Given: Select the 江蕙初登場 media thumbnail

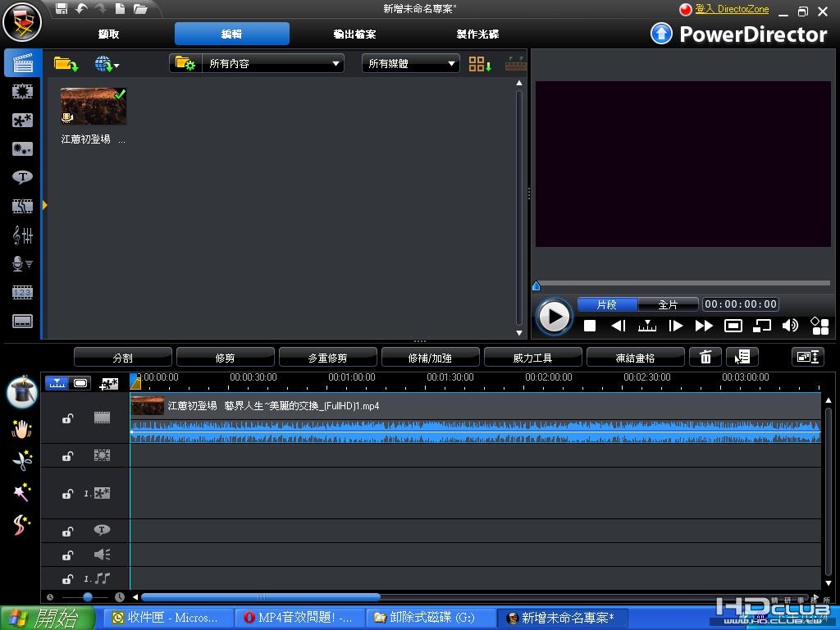Looking at the screenshot, I should click(94, 106).
